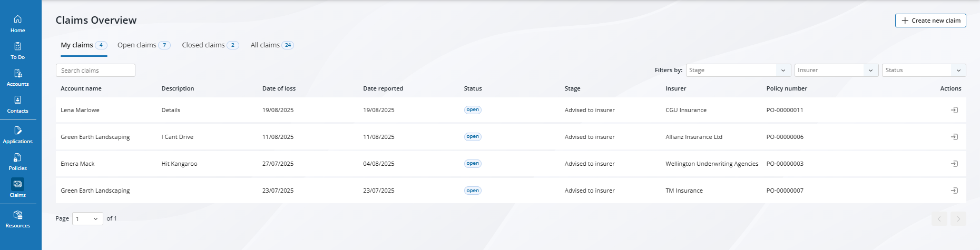This screenshot has height=250, width=980.
Task: Open the Lena Marlowe claim action arrow
Action: [954, 110]
